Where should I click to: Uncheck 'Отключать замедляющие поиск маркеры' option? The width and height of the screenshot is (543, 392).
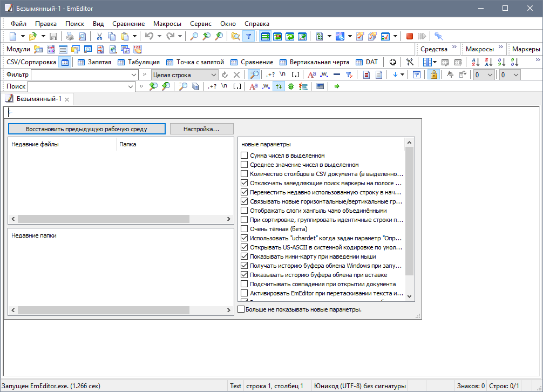point(244,183)
